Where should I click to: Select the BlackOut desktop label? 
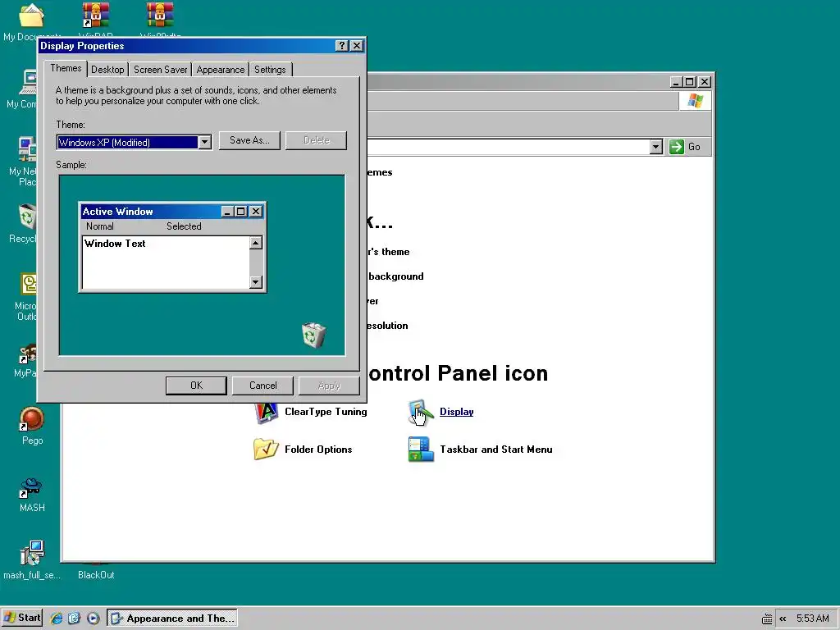pyautogui.click(x=96, y=575)
